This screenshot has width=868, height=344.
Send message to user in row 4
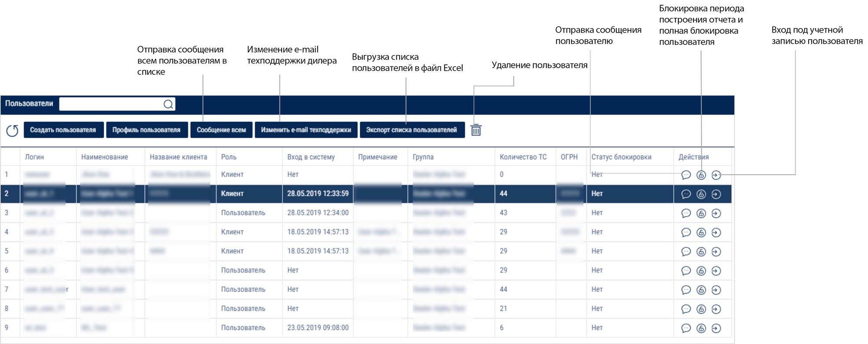pos(686,232)
